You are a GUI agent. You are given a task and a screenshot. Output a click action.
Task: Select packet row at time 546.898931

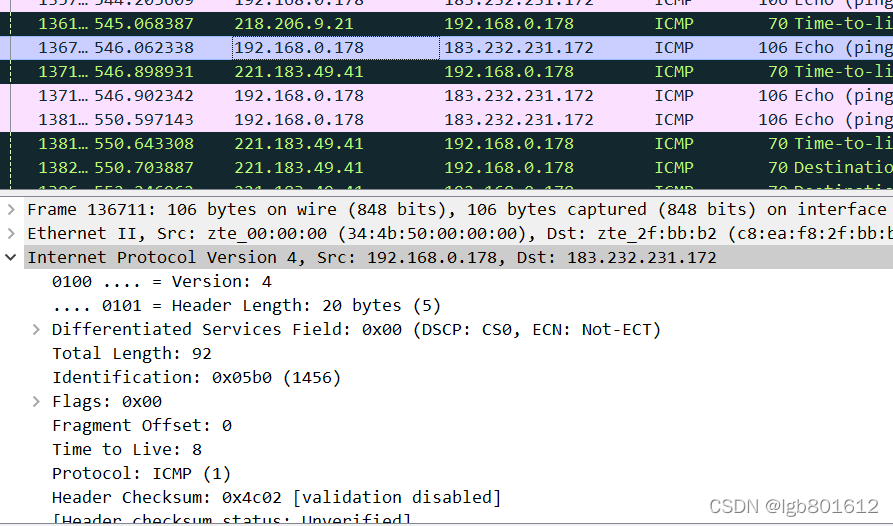[446, 72]
